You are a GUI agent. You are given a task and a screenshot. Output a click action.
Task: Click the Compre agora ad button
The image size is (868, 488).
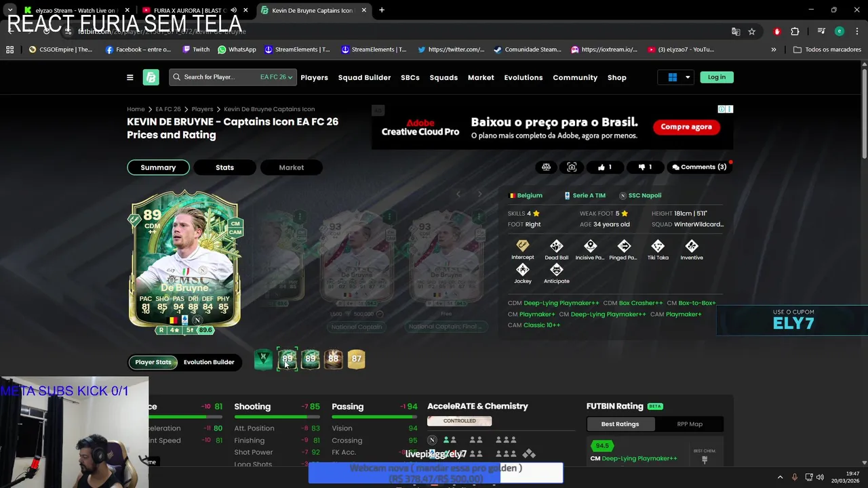[x=686, y=127]
